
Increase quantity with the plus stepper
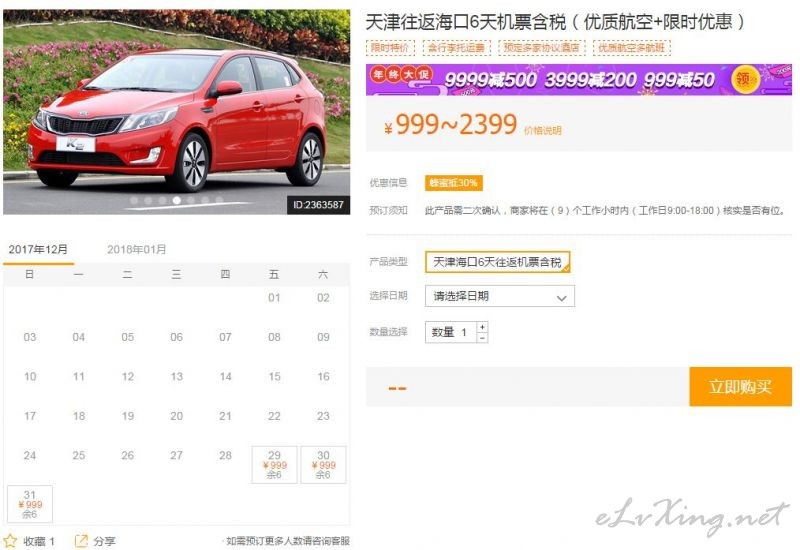(482, 327)
